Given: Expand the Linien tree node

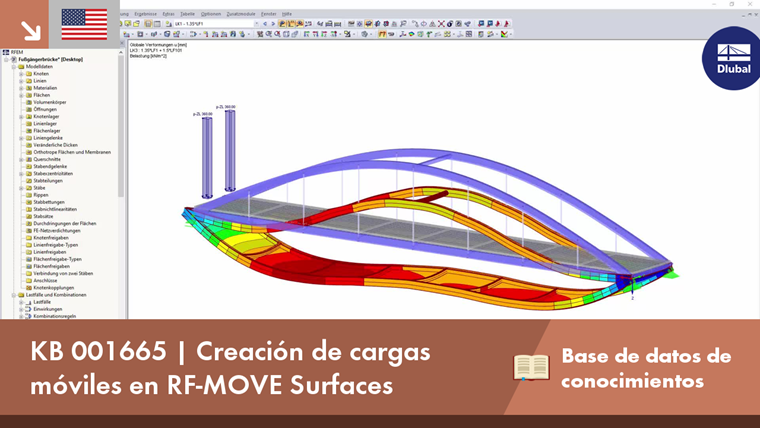Looking at the screenshot, I should 21,81.
